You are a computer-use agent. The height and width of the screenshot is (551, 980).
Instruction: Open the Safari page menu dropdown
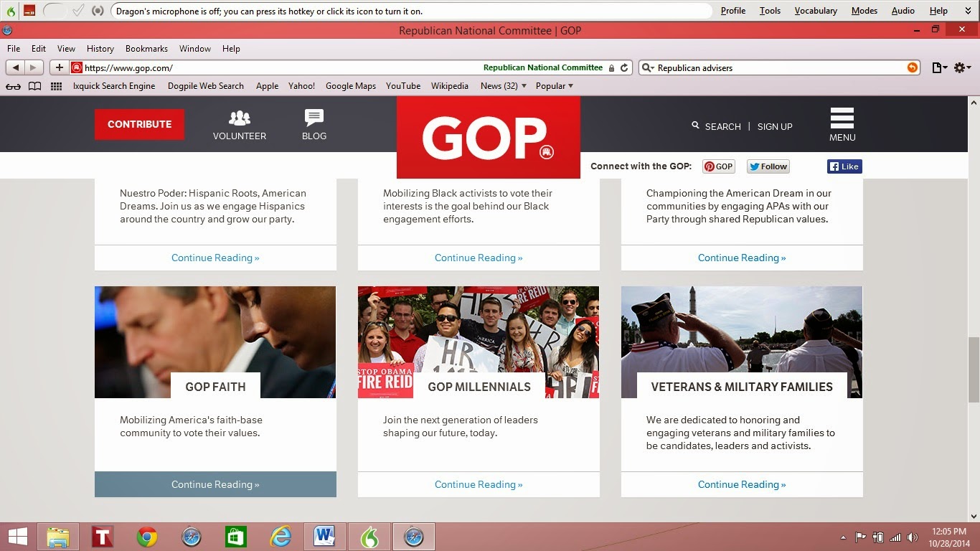(x=940, y=67)
